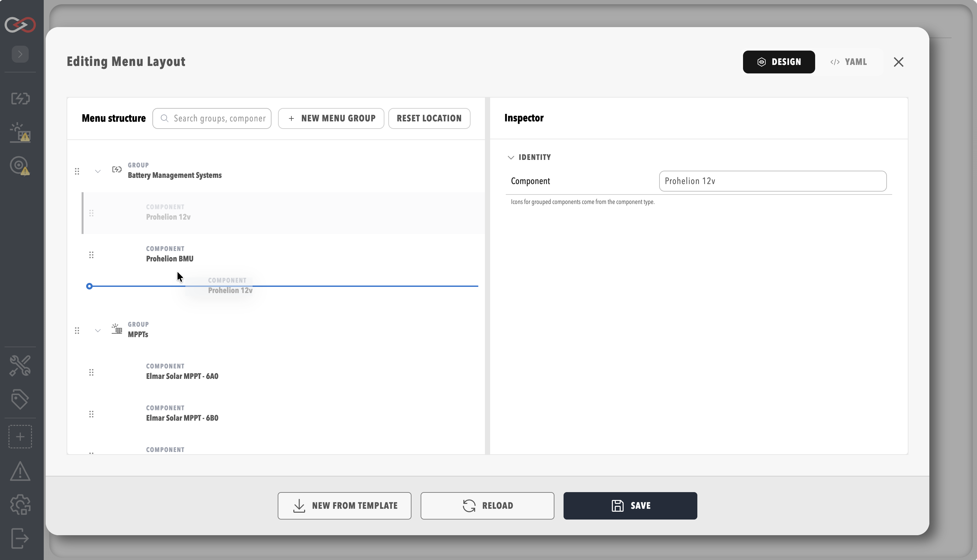
Task: Expand sidebar with the arrow button
Action: point(20,54)
